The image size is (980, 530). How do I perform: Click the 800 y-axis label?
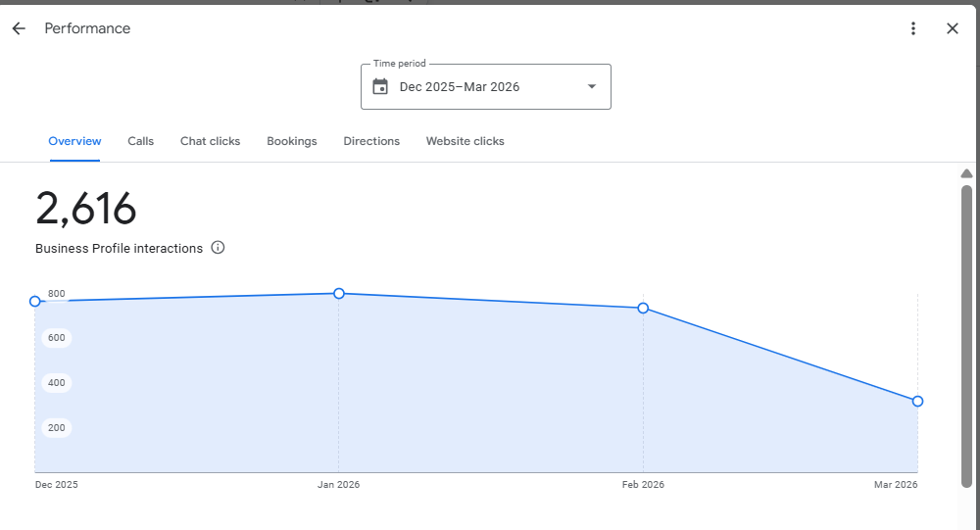[56, 294]
